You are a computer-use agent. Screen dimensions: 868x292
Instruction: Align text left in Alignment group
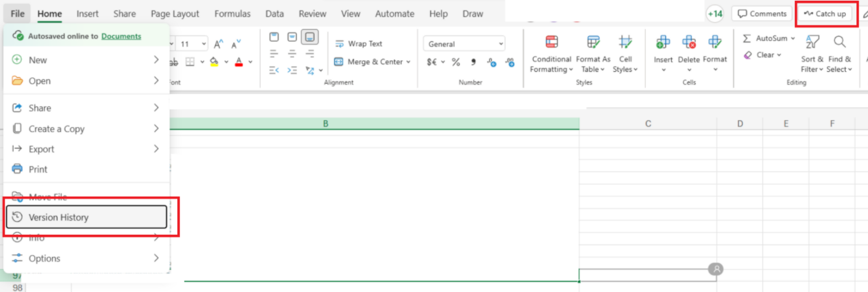[274, 53]
